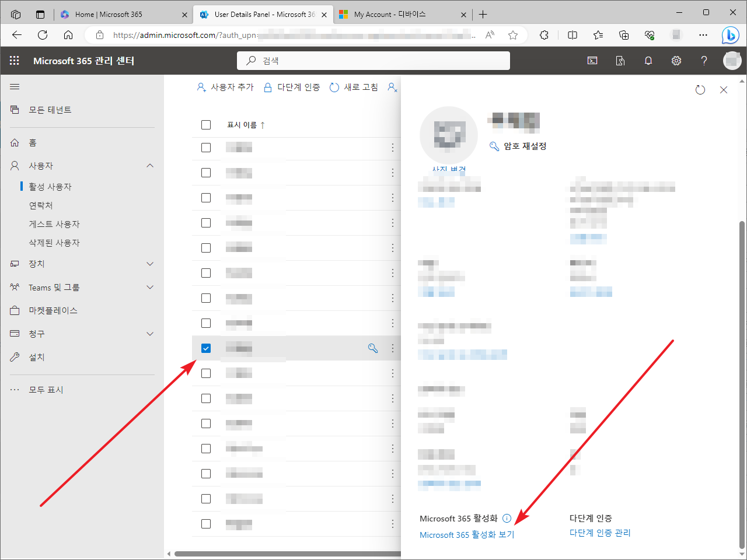Image resolution: width=747 pixels, height=560 pixels.
Task: Open the help question mark
Action: click(x=704, y=61)
